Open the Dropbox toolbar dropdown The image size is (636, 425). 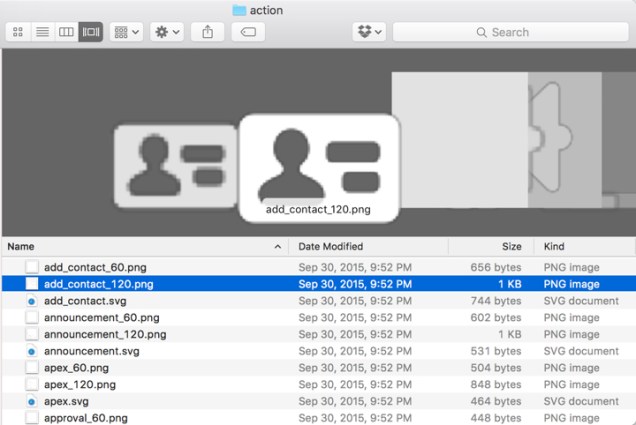click(x=369, y=32)
